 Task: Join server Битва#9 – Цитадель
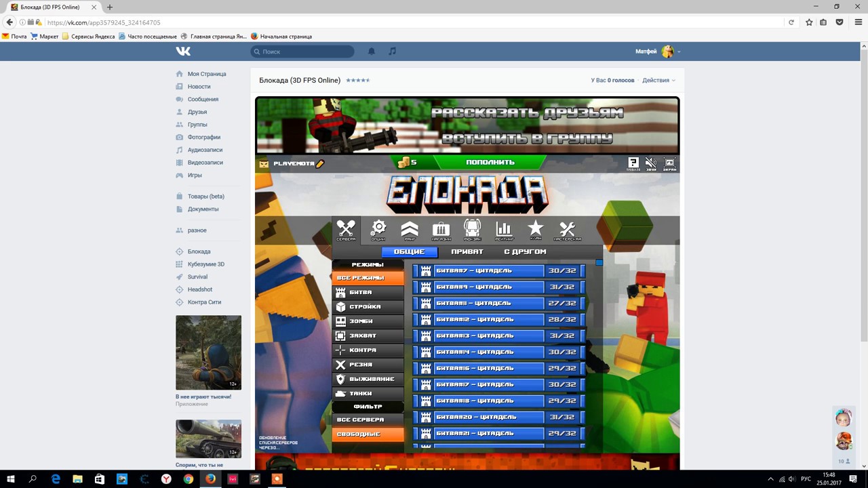point(498,287)
